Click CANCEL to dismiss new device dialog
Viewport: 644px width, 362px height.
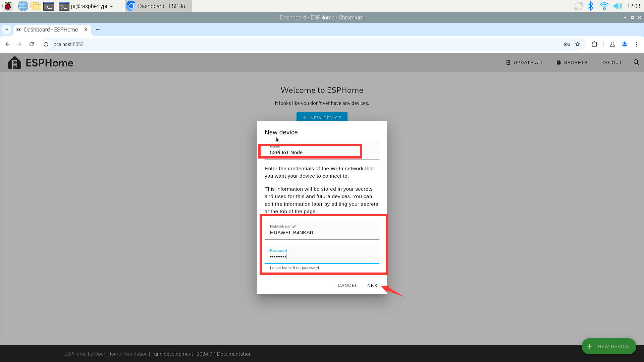347,285
